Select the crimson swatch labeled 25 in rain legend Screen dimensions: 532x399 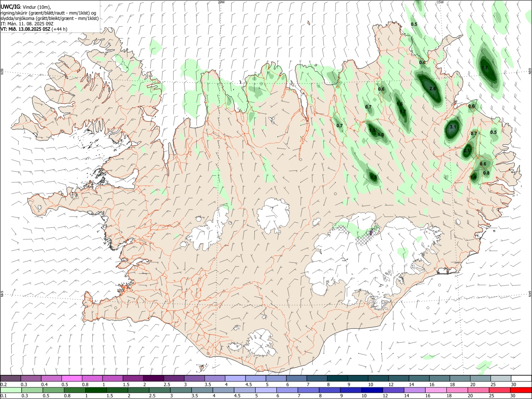point(500,390)
